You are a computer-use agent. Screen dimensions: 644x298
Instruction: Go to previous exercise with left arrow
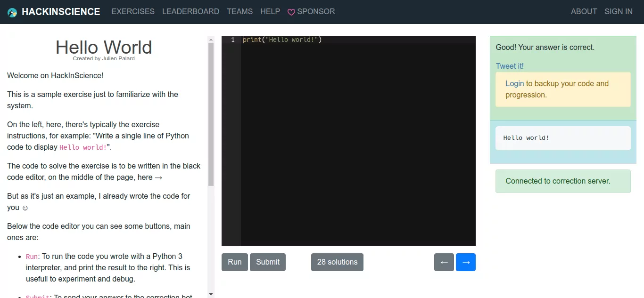(444, 262)
